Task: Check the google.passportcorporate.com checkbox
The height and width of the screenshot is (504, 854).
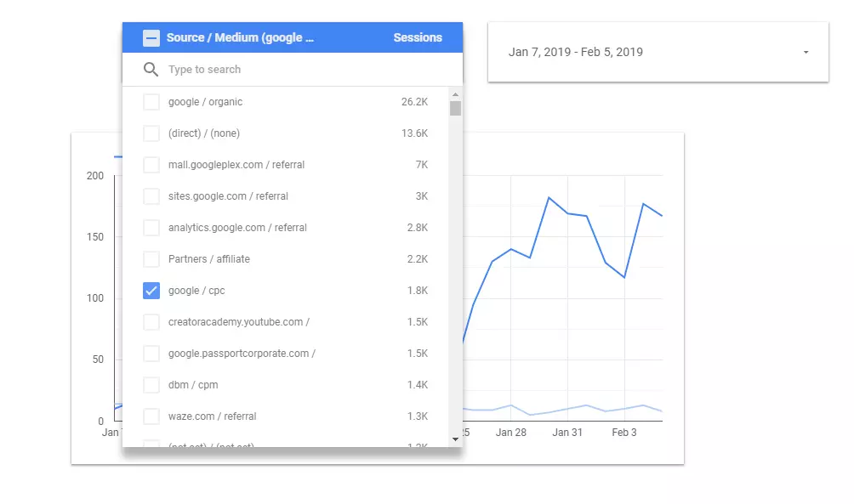Action: click(x=151, y=354)
